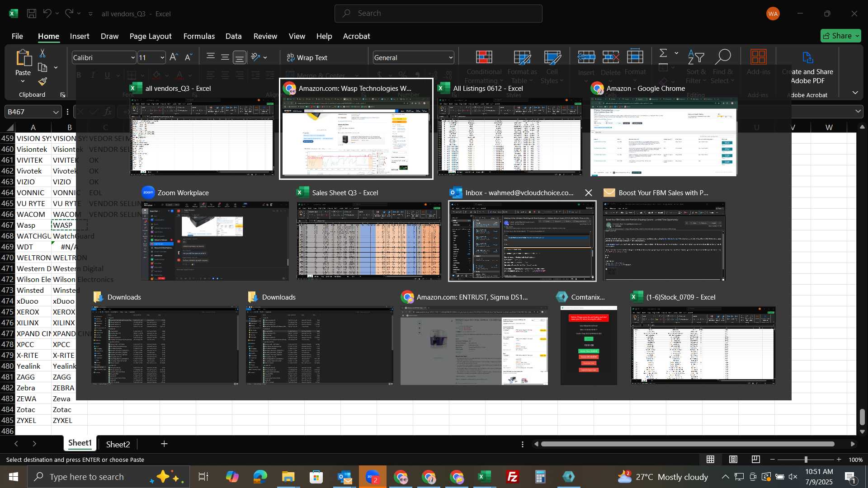Expand Paste options arrow
868x488 pixels.
click(23, 81)
